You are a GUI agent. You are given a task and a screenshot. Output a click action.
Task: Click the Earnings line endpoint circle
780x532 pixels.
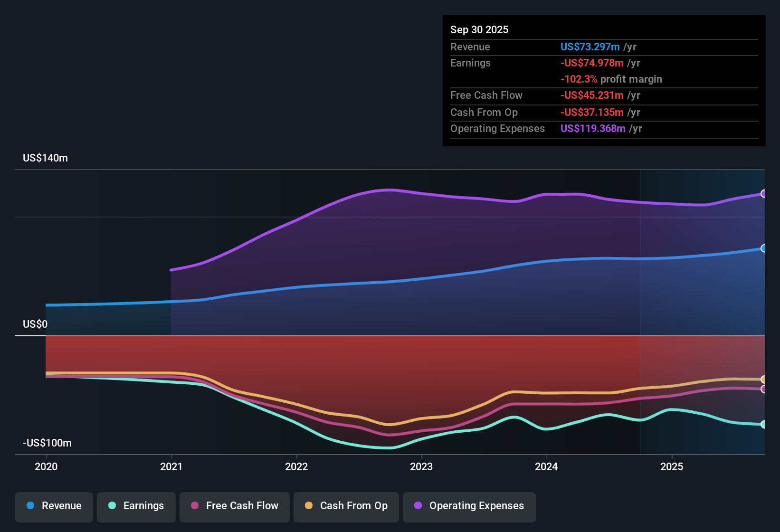click(764, 424)
